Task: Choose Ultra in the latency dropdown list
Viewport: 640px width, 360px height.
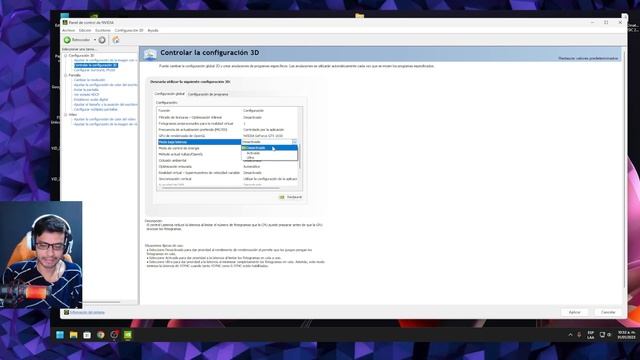Action: [269, 158]
